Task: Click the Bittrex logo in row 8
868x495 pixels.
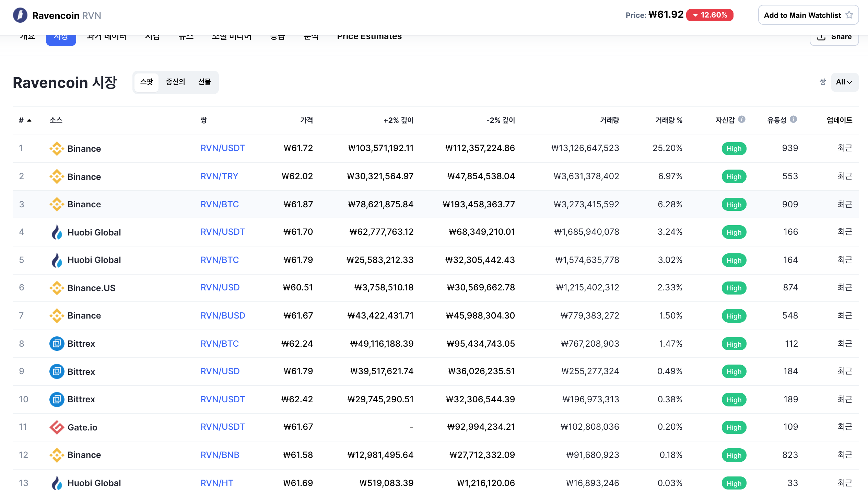Action: pos(57,344)
